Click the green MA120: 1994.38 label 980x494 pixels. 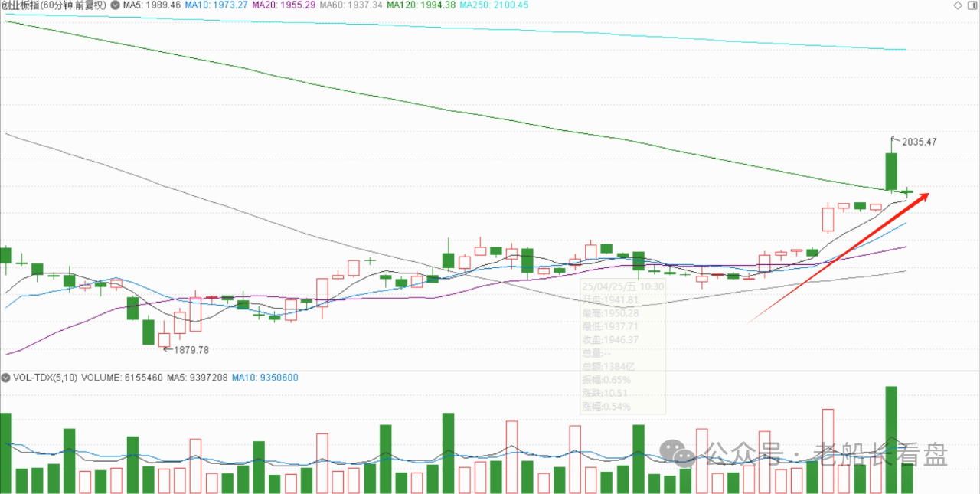coord(422,5)
